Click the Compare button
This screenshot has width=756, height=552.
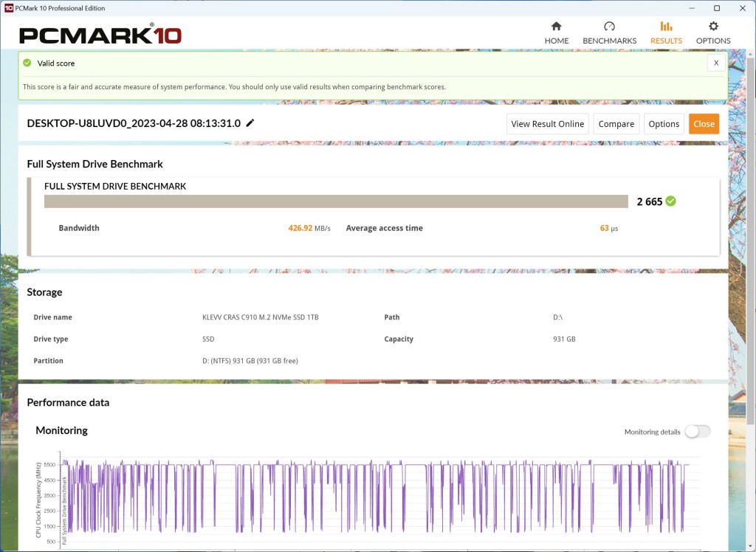pyautogui.click(x=616, y=124)
